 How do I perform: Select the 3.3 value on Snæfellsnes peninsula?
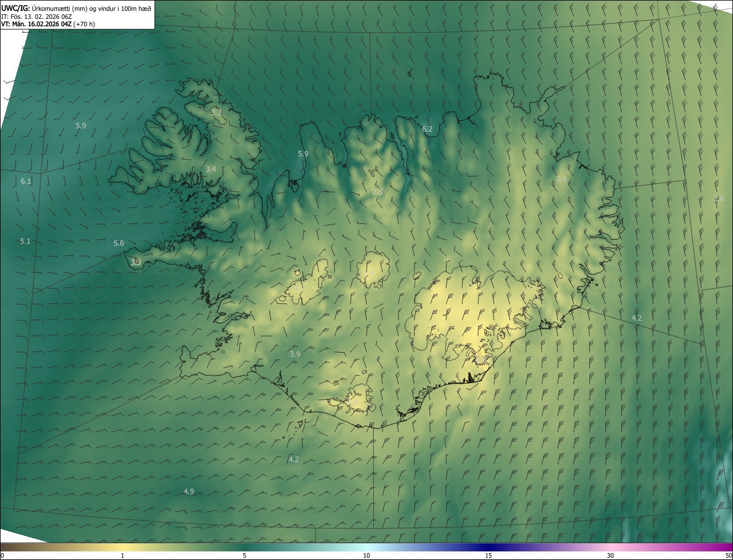click(136, 262)
